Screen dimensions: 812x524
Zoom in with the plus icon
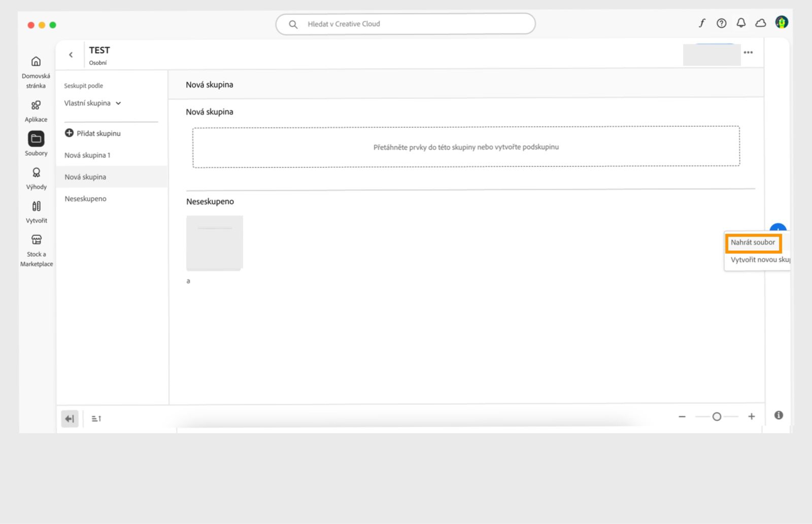pyautogui.click(x=752, y=416)
